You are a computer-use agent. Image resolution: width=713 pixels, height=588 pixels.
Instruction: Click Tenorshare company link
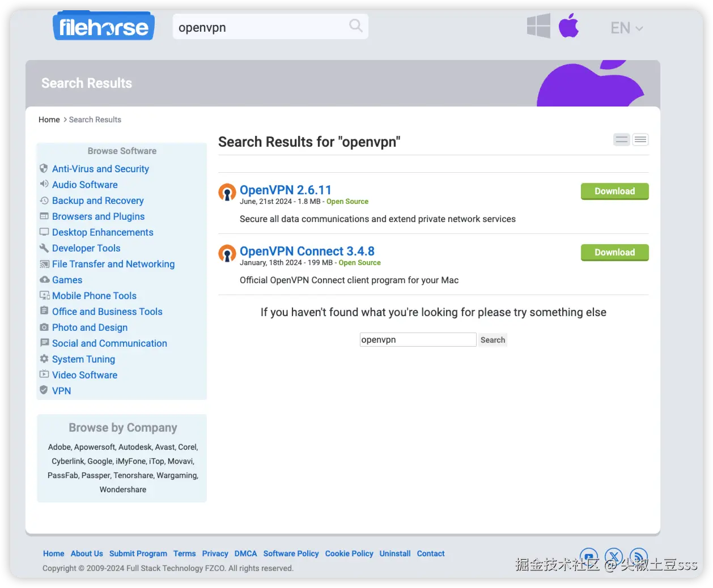click(x=133, y=475)
